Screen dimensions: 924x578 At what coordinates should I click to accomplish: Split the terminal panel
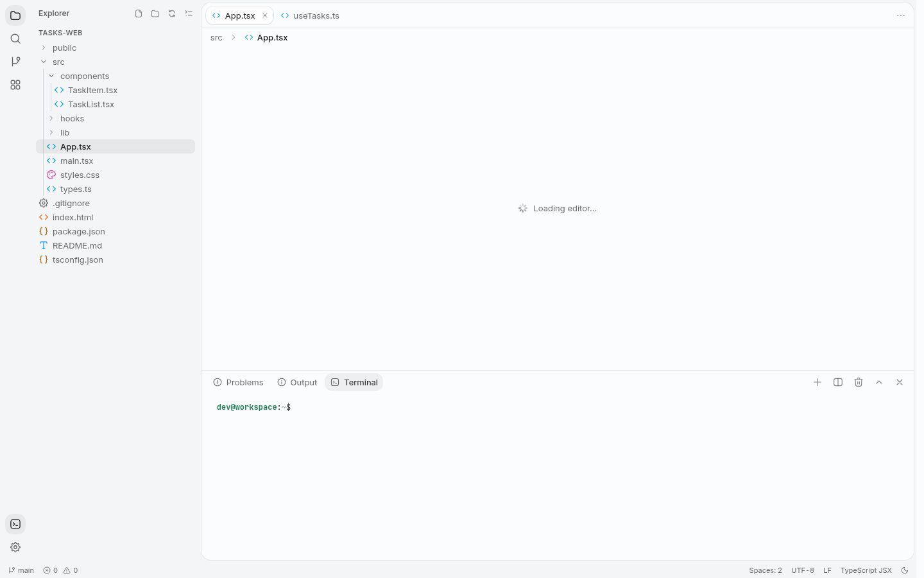coord(838,382)
